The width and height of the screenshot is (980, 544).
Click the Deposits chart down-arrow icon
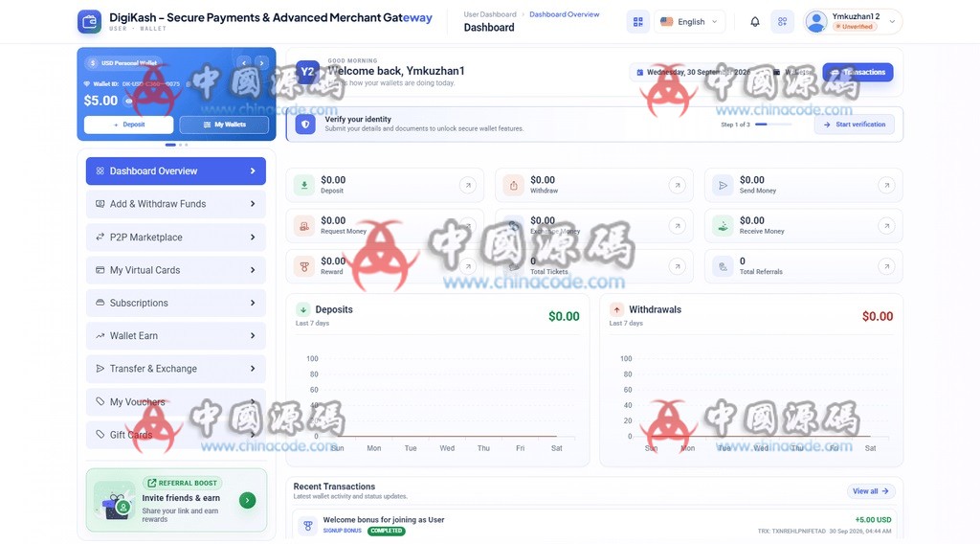303,309
